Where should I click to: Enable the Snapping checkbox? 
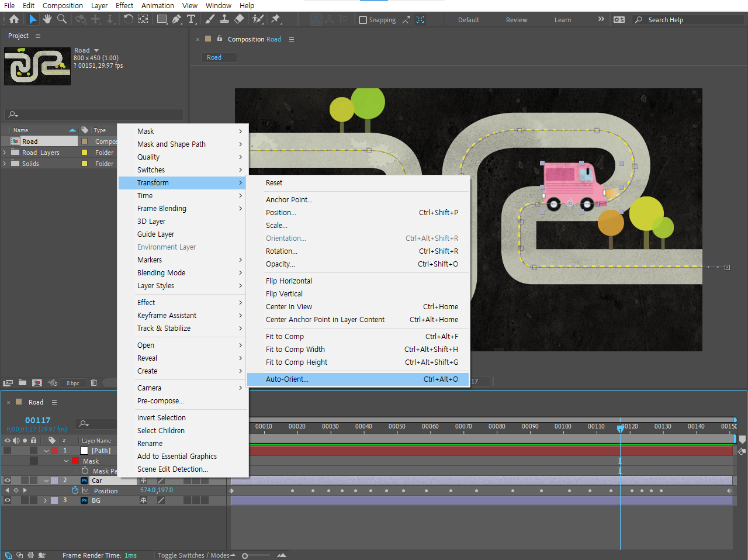click(362, 20)
